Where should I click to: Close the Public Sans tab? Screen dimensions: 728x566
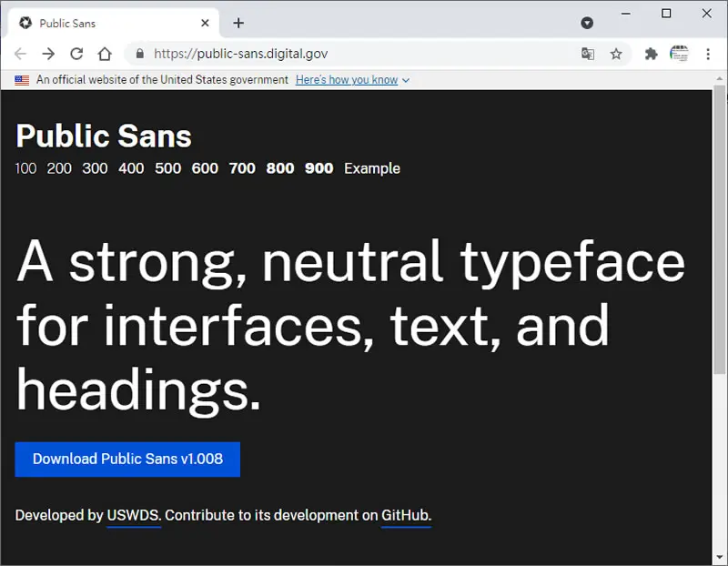tap(205, 23)
